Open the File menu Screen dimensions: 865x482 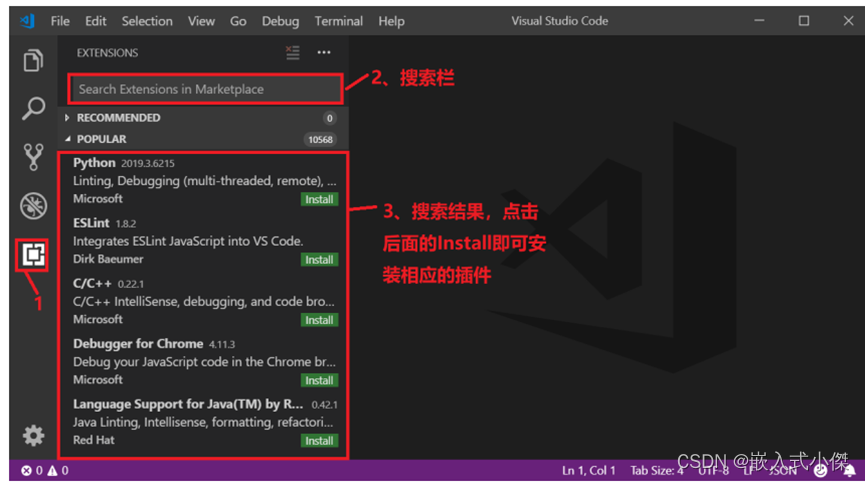(60, 21)
